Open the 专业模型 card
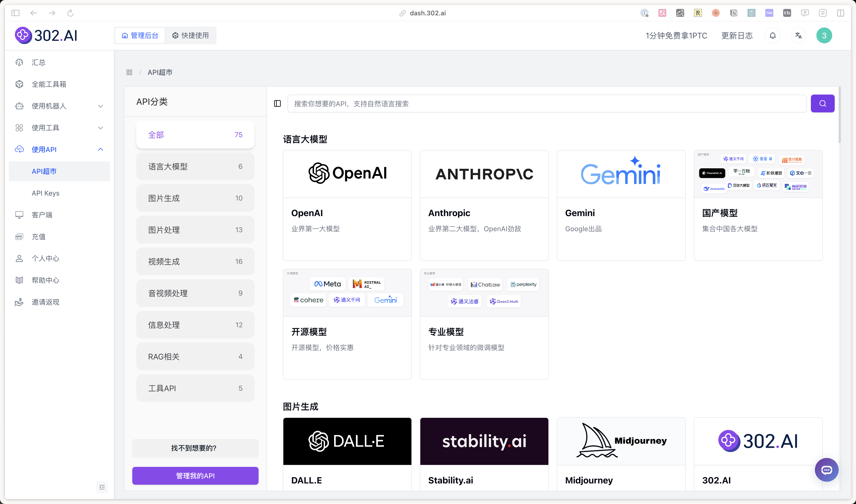This screenshot has height=504, width=856. click(x=484, y=324)
